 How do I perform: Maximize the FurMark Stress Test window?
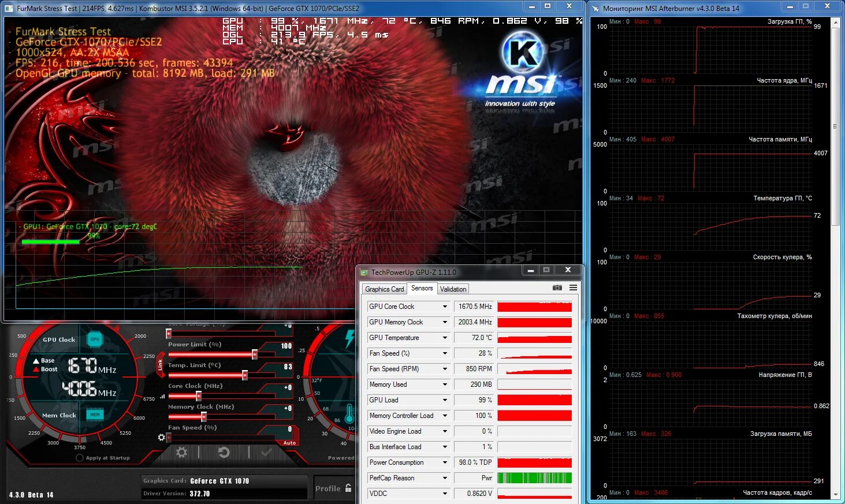click(548, 6)
